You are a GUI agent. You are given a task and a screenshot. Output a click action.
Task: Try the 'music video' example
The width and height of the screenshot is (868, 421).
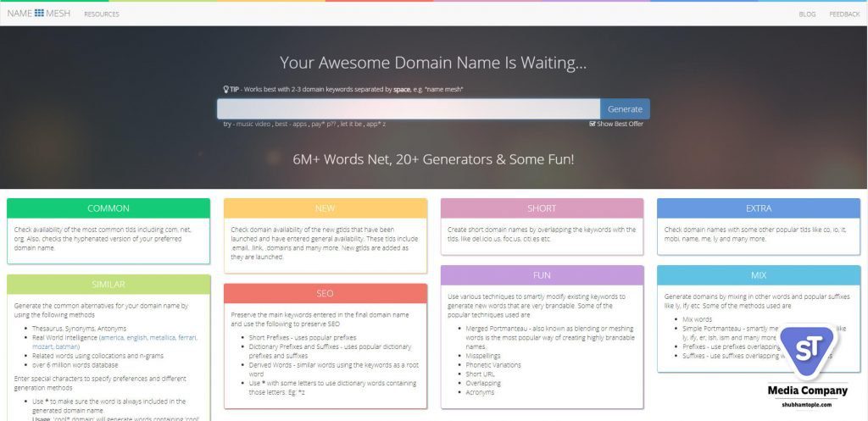253,124
